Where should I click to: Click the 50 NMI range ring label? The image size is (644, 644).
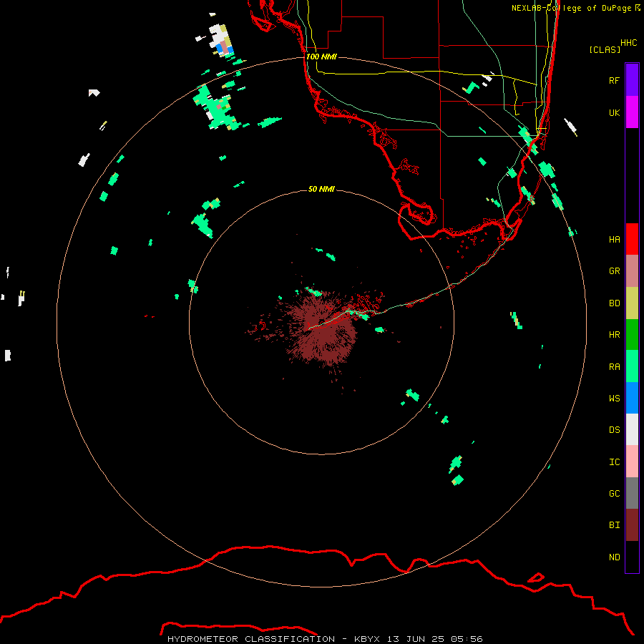point(321,189)
